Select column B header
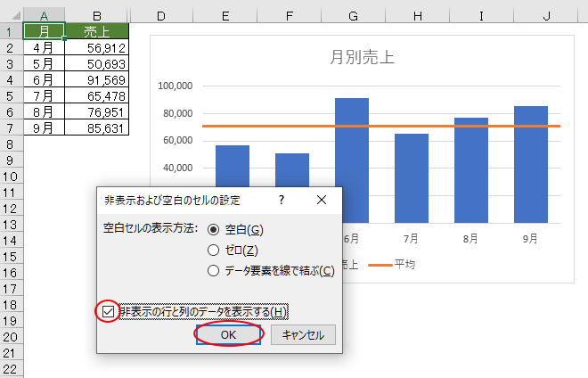 point(98,16)
